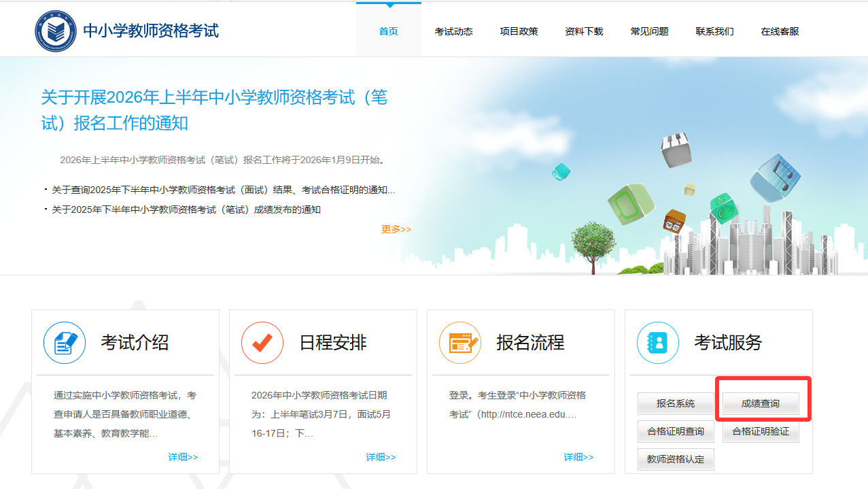Open the 考试动态 menu item
The image size is (868, 489).
[x=453, y=31]
